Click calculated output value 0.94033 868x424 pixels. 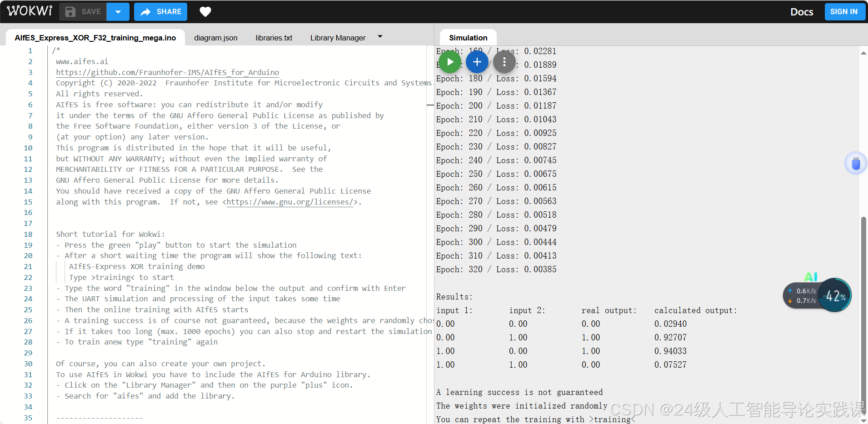[x=670, y=351]
